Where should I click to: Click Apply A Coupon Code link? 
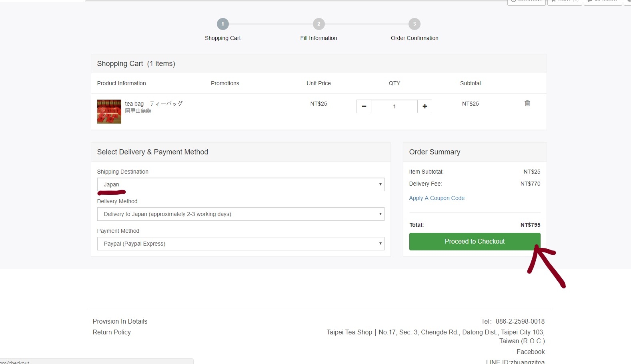tap(437, 198)
